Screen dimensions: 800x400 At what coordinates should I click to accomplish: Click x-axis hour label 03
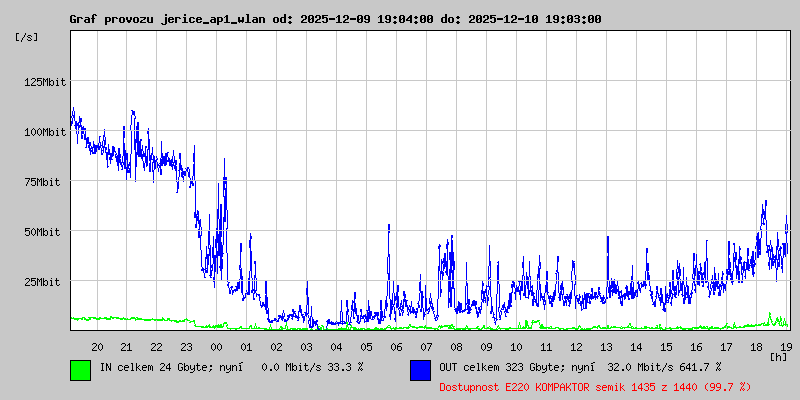click(x=306, y=347)
